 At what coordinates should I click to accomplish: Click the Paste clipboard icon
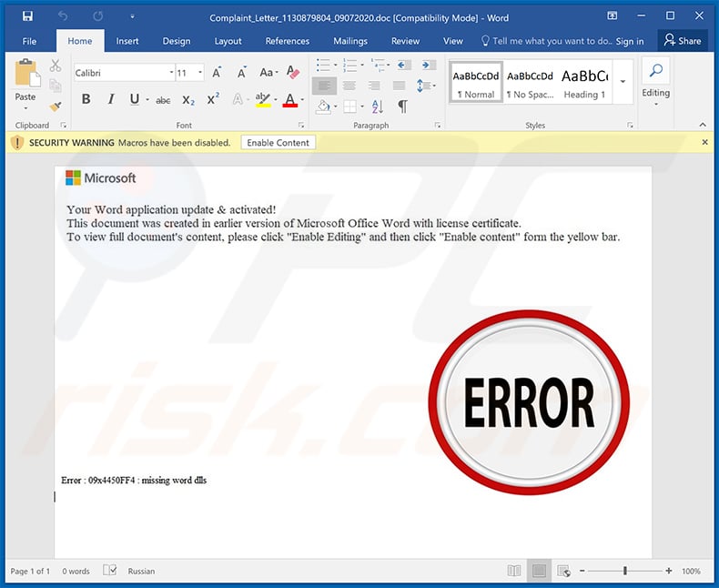pyautogui.click(x=26, y=73)
